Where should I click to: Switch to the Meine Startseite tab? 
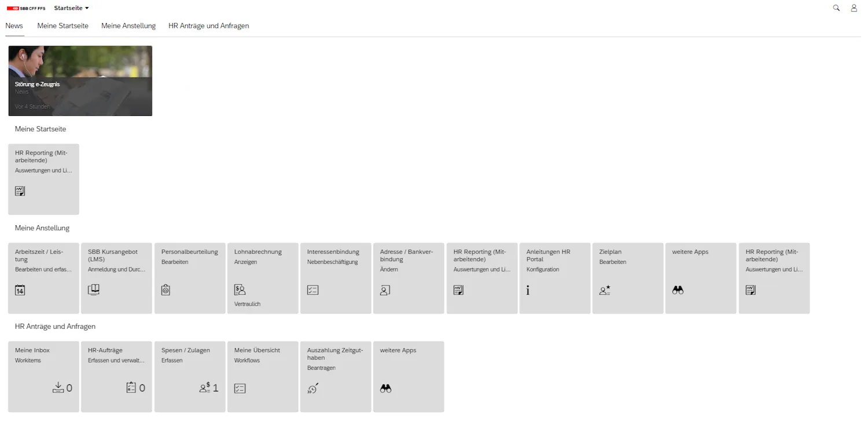tap(62, 26)
